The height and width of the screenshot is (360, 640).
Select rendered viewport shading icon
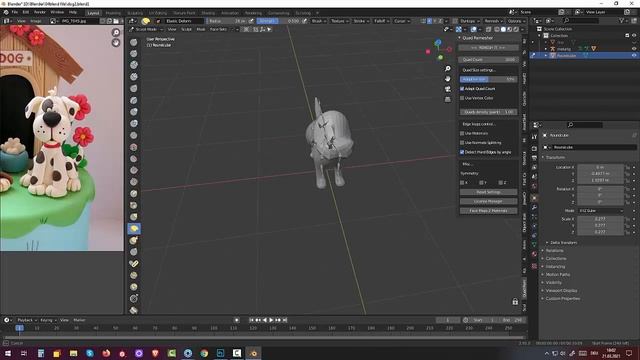point(516,29)
